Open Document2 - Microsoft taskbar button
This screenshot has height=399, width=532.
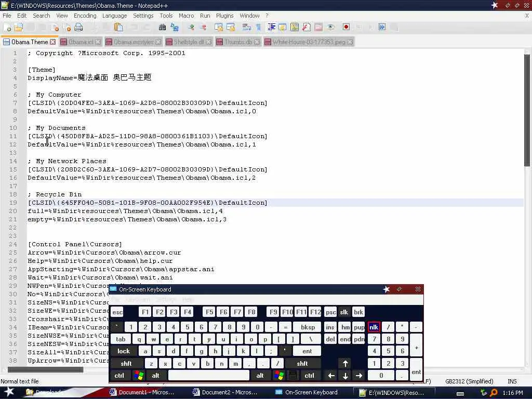[x=225, y=392]
